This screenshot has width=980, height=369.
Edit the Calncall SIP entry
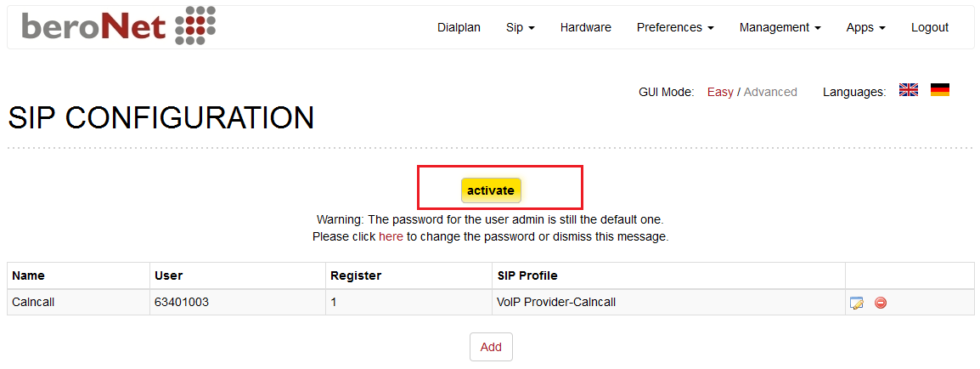[856, 304]
